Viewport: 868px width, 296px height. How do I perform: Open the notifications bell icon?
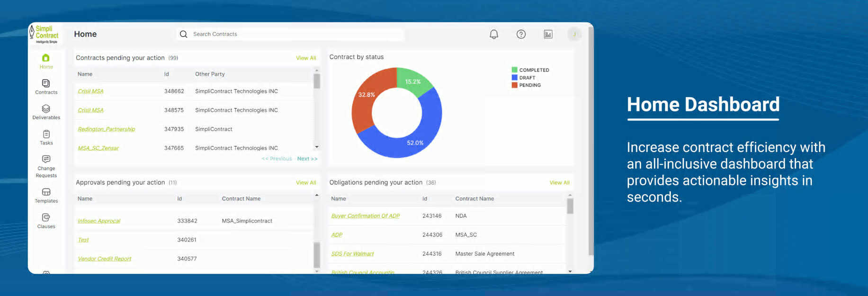(x=494, y=34)
